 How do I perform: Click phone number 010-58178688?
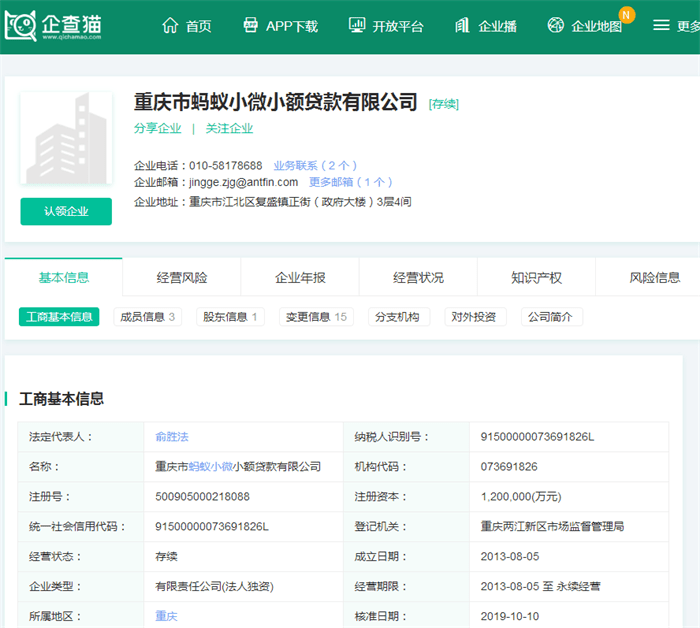[225, 166]
